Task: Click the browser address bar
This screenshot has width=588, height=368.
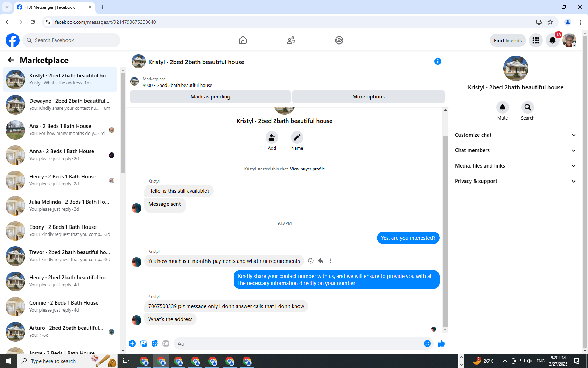Action: click(x=287, y=22)
